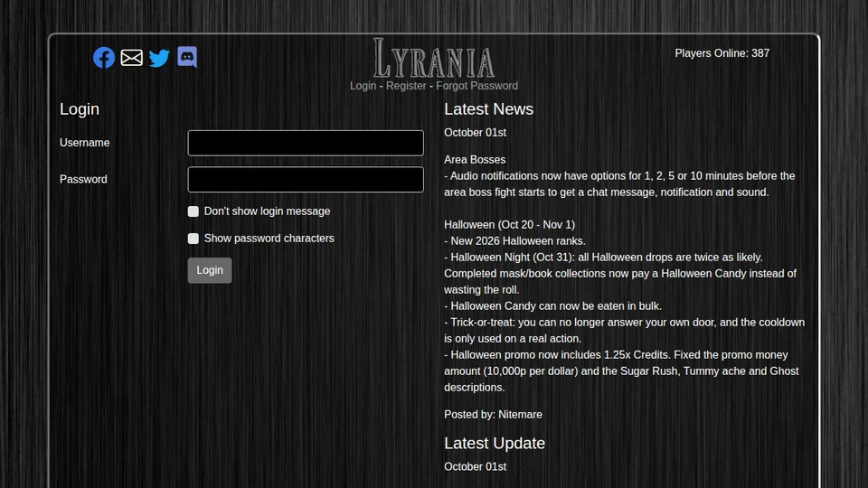Viewport: 868px width, 488px height.
Task: Click the "Players Online: 387" text
Action: click(x=722, y=53)
